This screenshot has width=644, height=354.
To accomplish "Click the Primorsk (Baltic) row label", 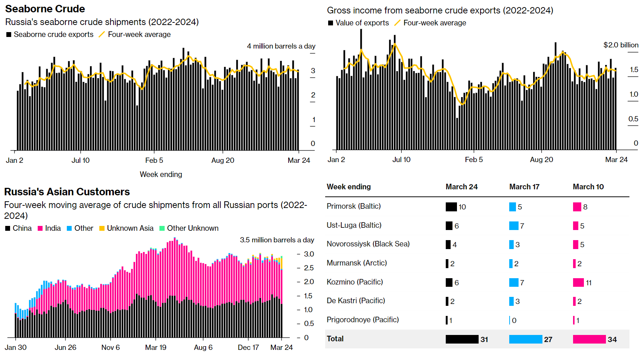I will coord(354,206).
